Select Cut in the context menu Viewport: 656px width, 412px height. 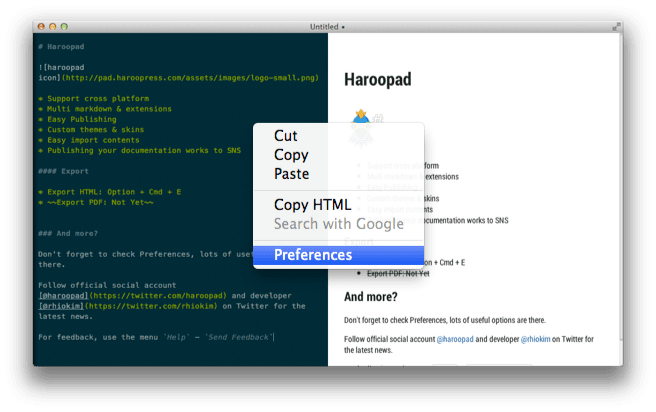pyautogui.click(x=285, y=136)
